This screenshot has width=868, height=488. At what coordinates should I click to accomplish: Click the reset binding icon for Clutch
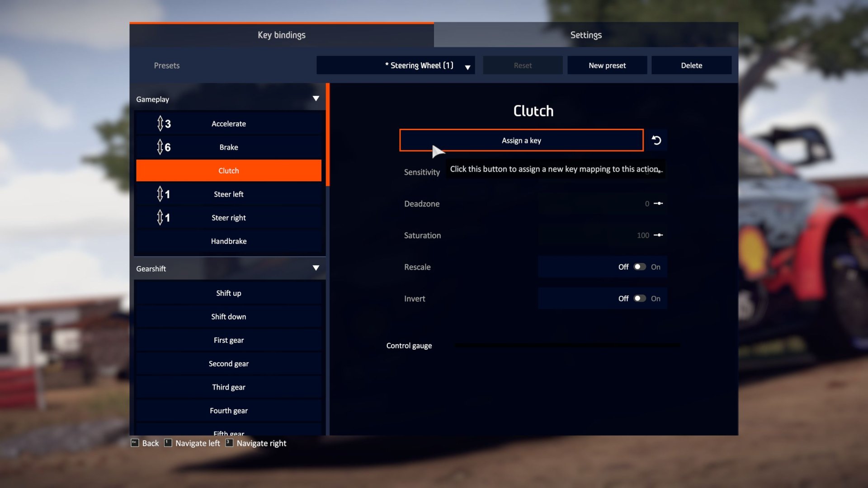tap(656, 140)
